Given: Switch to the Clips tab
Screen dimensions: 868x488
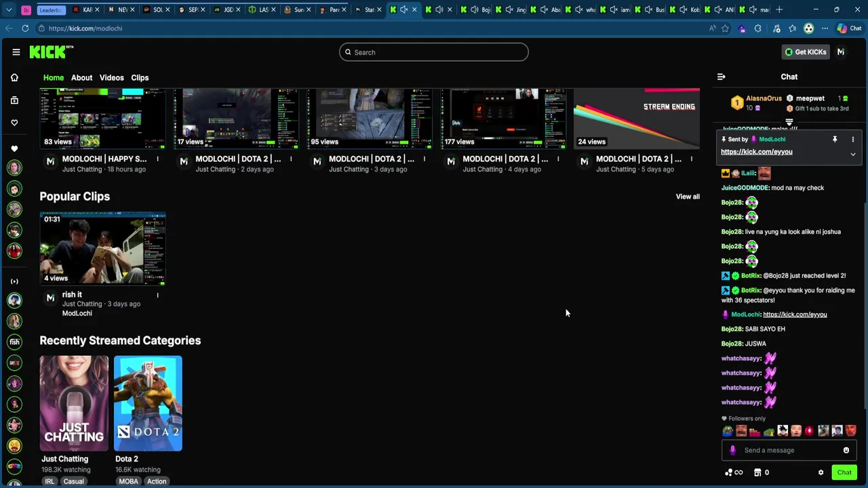Looking at the screenshot, I should pyautogui.click(x=140, y=78).
